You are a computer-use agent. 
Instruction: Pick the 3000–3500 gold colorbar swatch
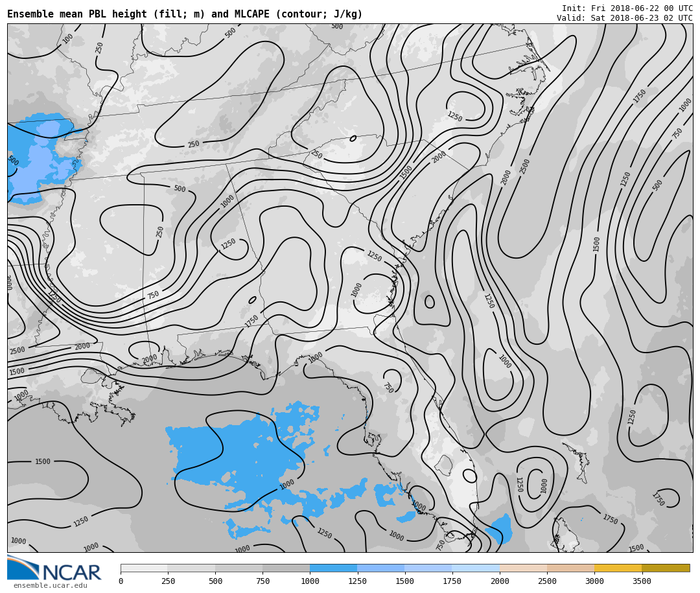click(x=618, y=568)
